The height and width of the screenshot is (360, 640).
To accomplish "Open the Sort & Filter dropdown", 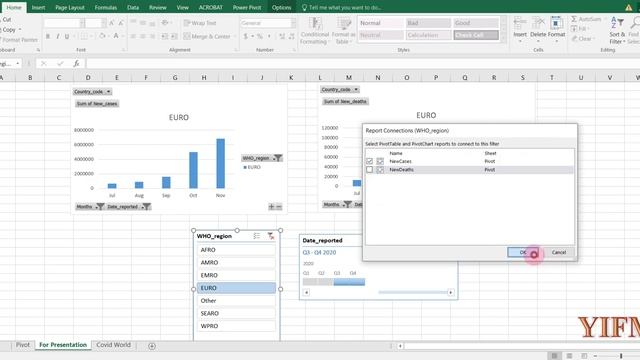I will 617,31.
